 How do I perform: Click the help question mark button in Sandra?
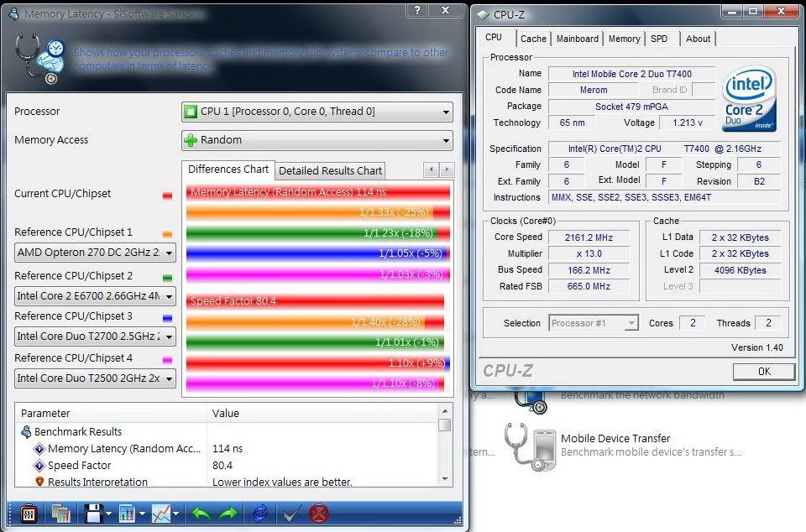coord(417,10)
